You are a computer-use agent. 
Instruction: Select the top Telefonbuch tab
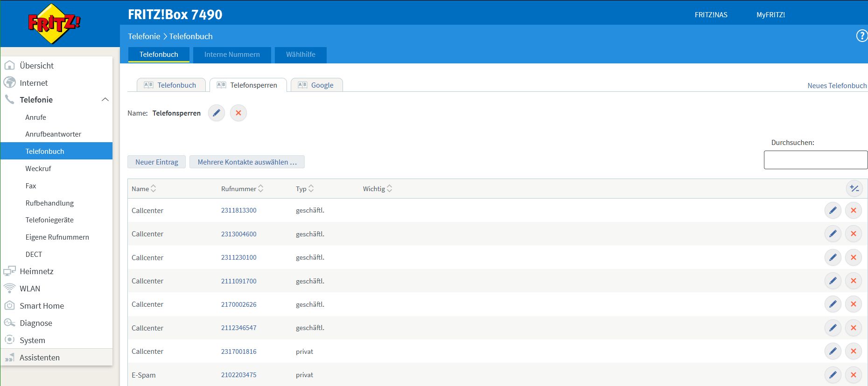tap(159, 55)
